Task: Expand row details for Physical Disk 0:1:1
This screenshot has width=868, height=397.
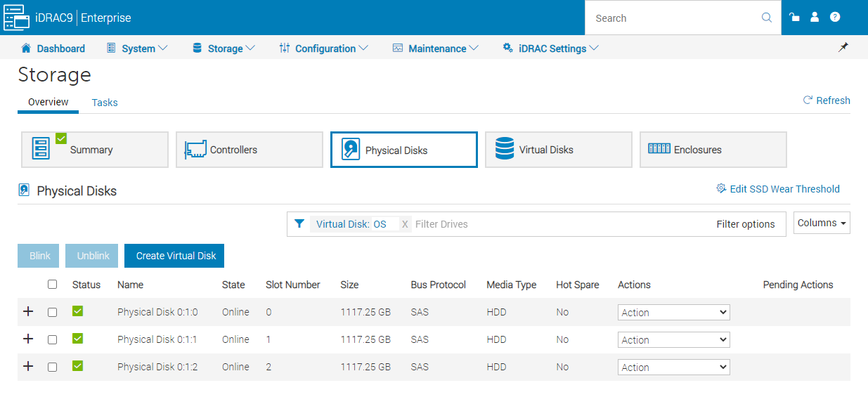Action: [28, 339]
